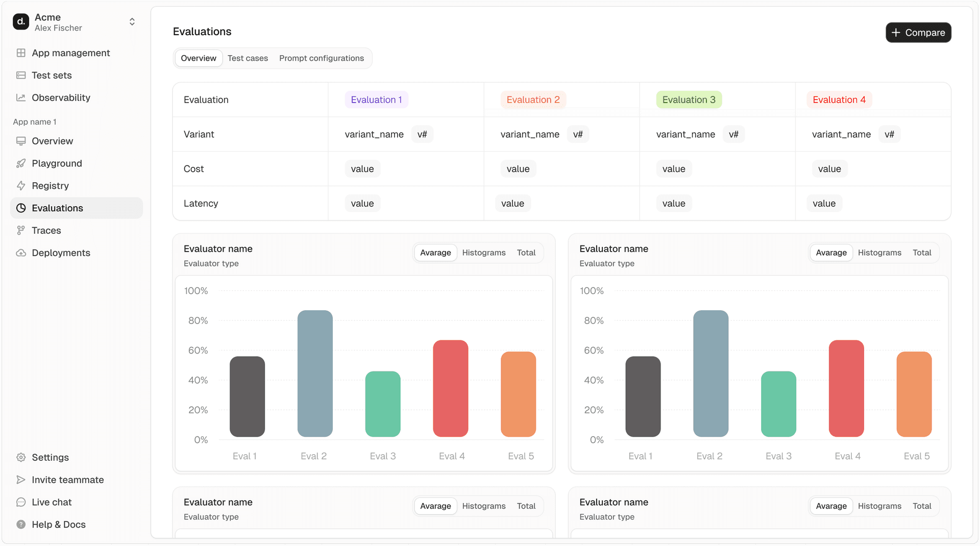The height and width of the screenshot is (546, 980).
Task: Click Invite teammate in the sidebar
Action: point(67,480)
